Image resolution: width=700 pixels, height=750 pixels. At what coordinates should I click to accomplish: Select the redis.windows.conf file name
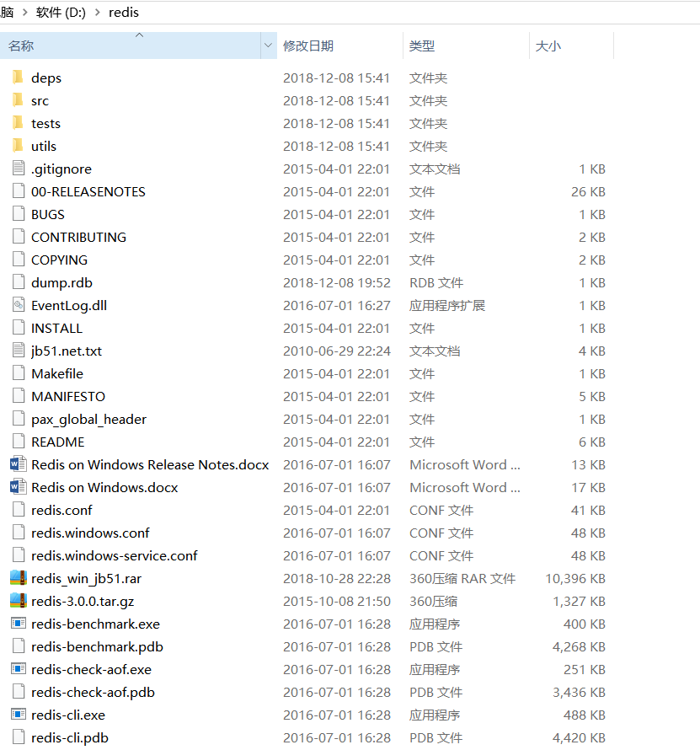pos(90,533)
